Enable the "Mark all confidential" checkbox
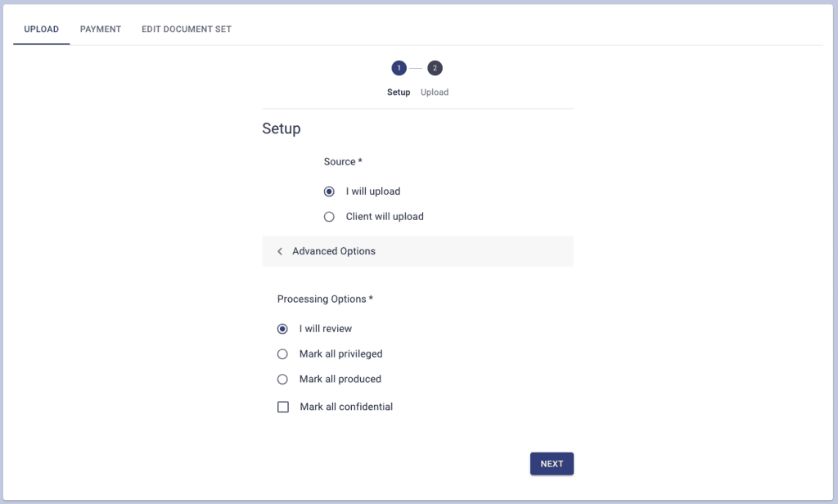This screenshot has height=504, width=838. pyautogui.click(x=283, y=407)
